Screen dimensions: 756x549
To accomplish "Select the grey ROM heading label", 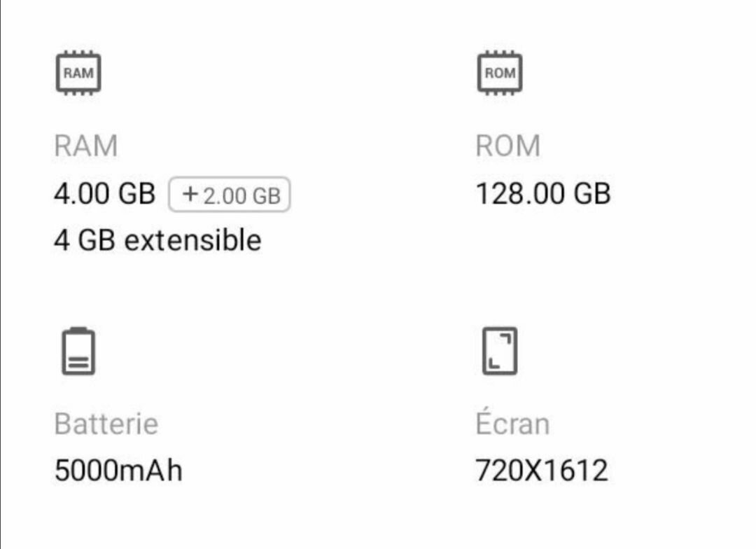I will [508, 146].
